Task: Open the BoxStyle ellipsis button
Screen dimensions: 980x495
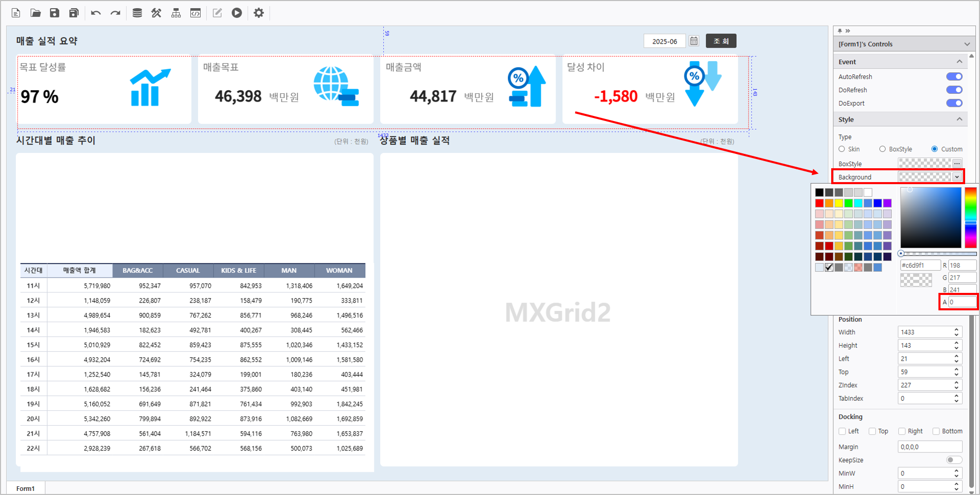Action: coord(957,164)
